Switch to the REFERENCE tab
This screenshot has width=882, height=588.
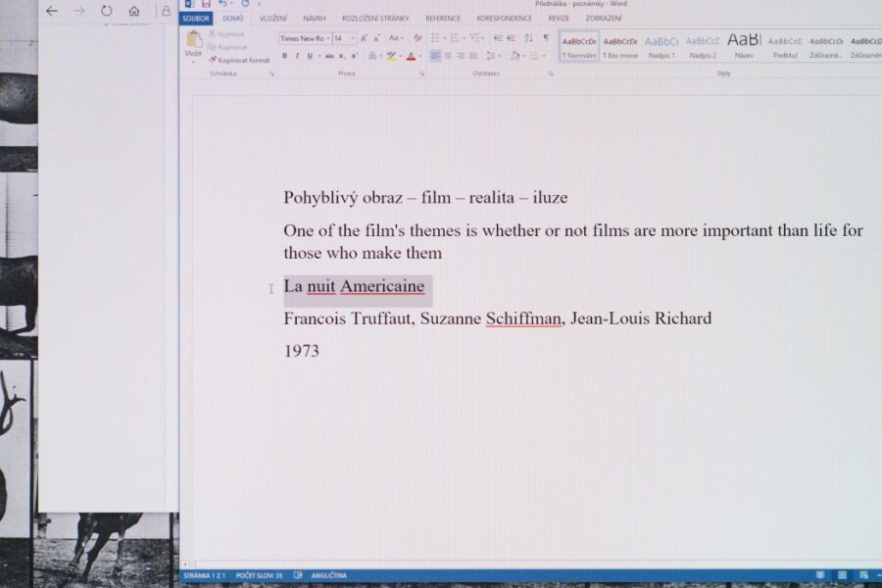point(443,19)
